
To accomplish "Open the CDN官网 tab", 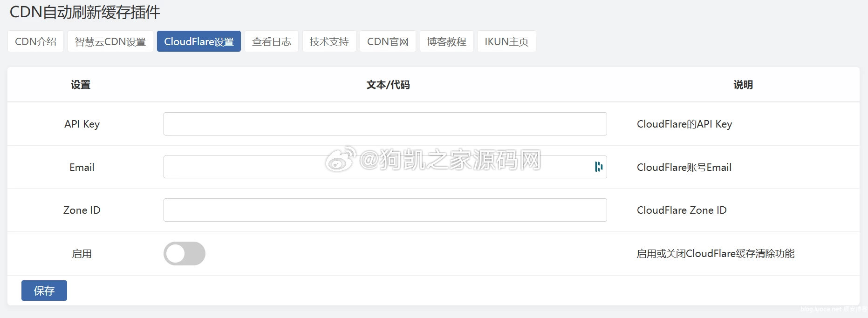I will coord(388,41).
